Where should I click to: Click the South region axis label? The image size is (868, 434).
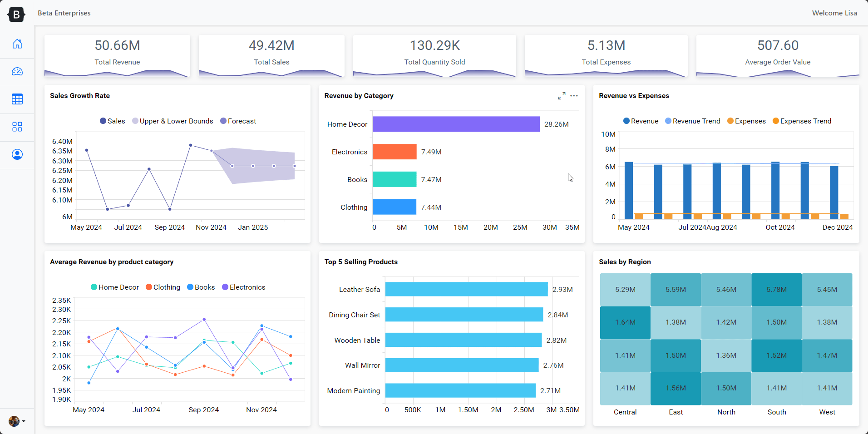pos(777,412)
